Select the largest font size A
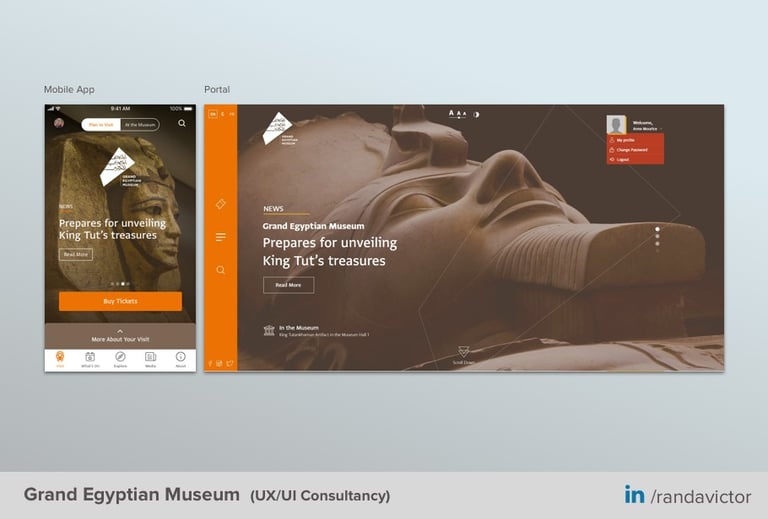The image size is (768, 519). 452,113
